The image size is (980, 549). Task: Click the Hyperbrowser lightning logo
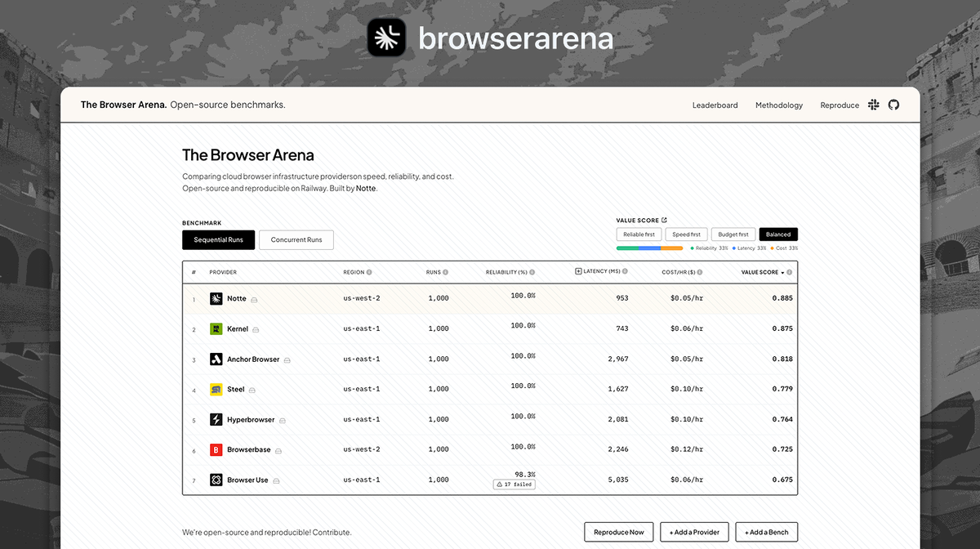(x=216, y=419)
